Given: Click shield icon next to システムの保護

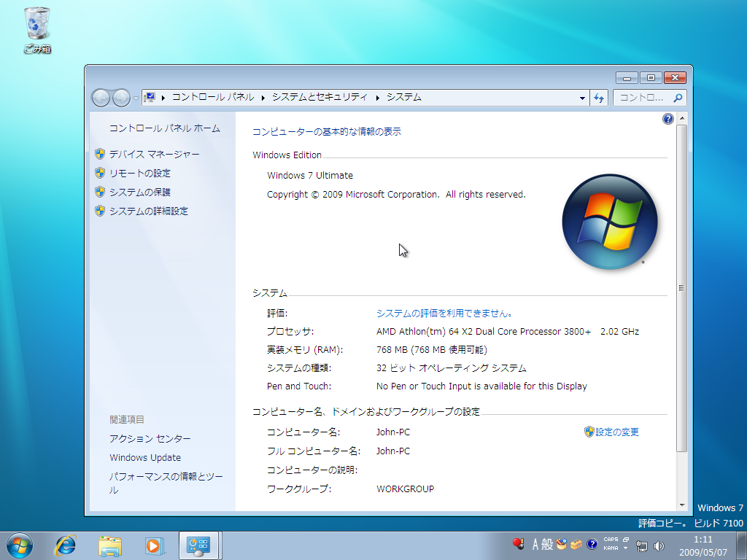Looking at the screenshot, I should pyautogui.click(x=99, y=192).
